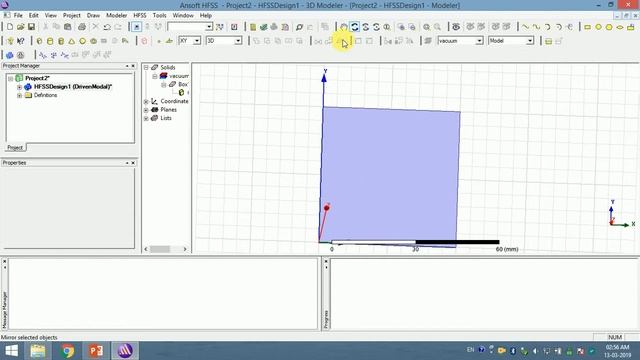Select the Definitions item in project tree
640x360 pixels.
coord(45,96)
